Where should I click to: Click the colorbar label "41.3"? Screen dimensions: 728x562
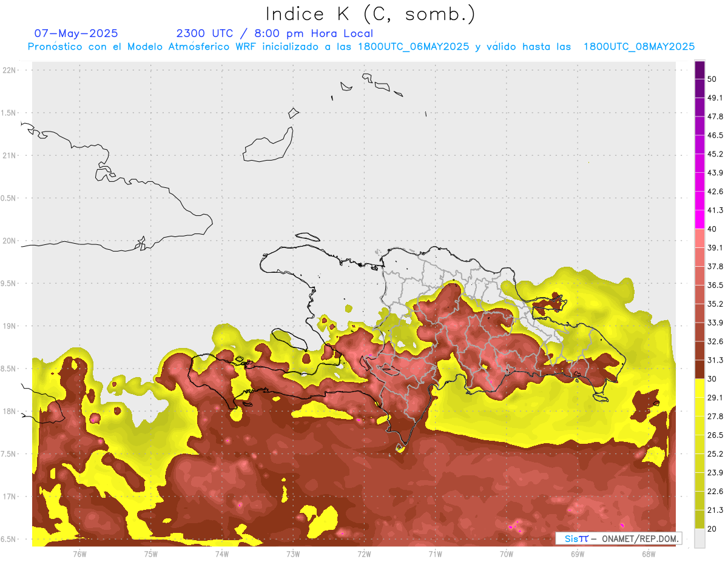tap(715, 210)
